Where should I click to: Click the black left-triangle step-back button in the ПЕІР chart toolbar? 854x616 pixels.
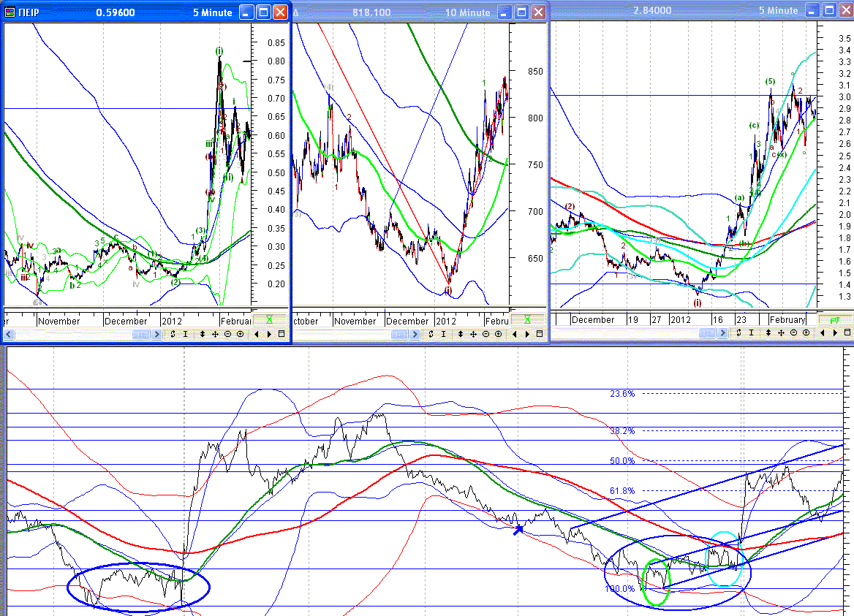click(257, 334)
